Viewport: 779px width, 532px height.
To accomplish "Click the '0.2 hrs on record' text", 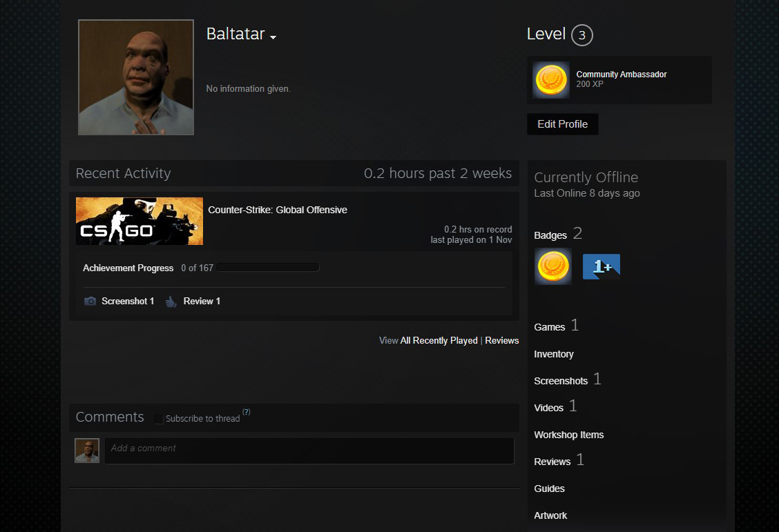I will [478, 229].
